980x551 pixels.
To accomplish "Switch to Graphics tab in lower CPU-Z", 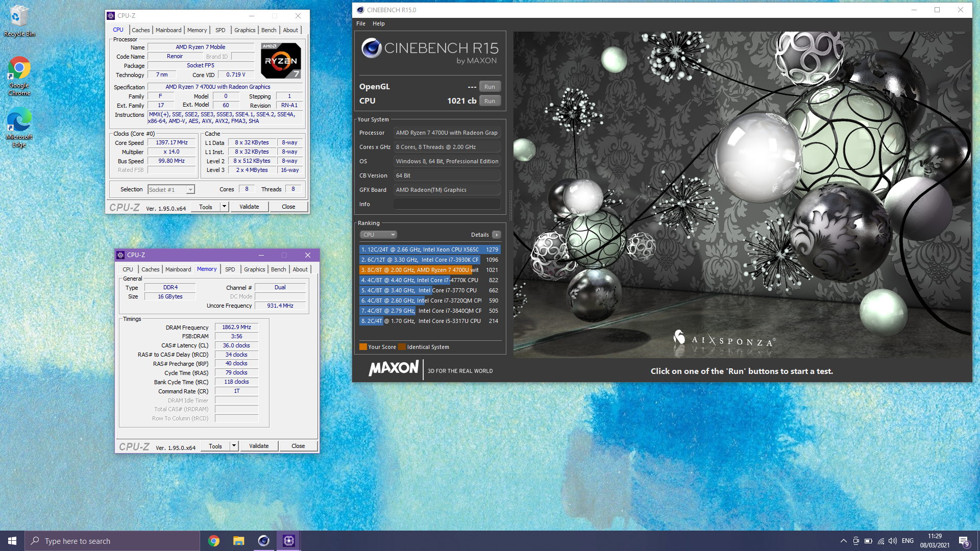I will click(x=254, y=269).
